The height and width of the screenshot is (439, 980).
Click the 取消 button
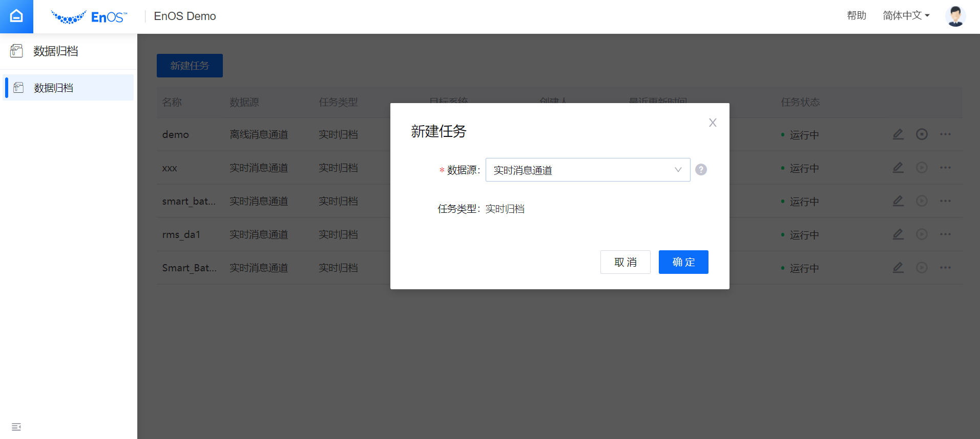(x=625, y=262)
